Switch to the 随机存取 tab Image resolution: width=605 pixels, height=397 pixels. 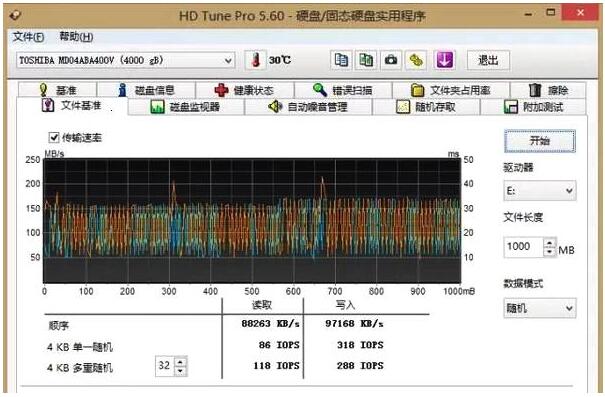[426, 107]
